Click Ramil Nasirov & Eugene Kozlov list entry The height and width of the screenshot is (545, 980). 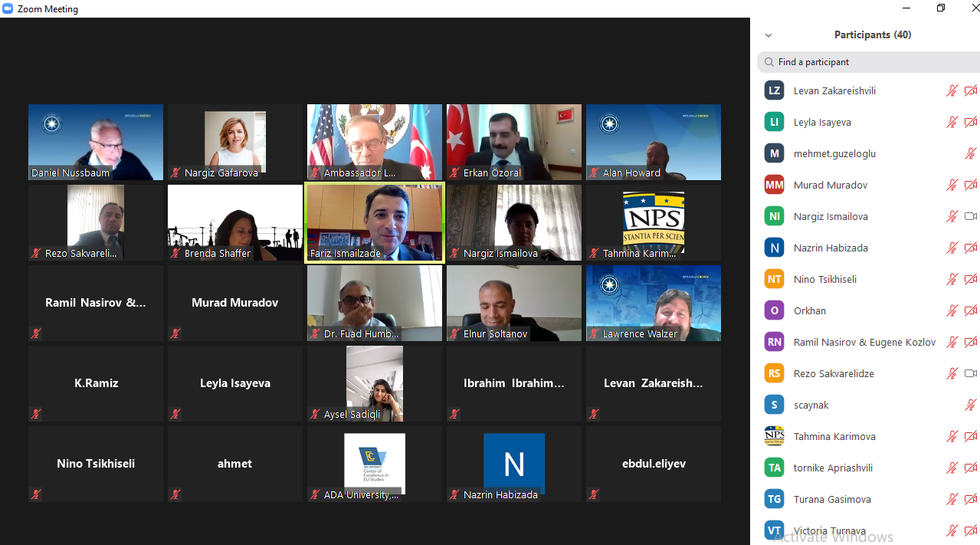pyautogui.click(x=864, y=342)
